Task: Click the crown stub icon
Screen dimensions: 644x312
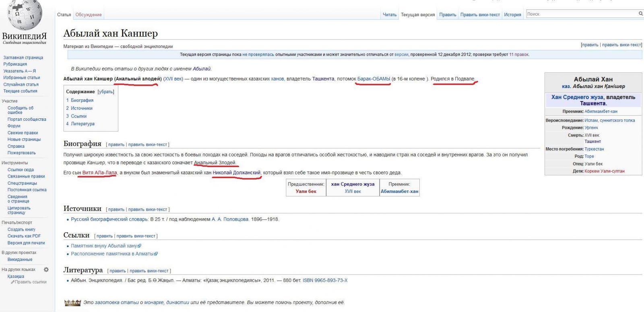Action: tap(72, 303)
